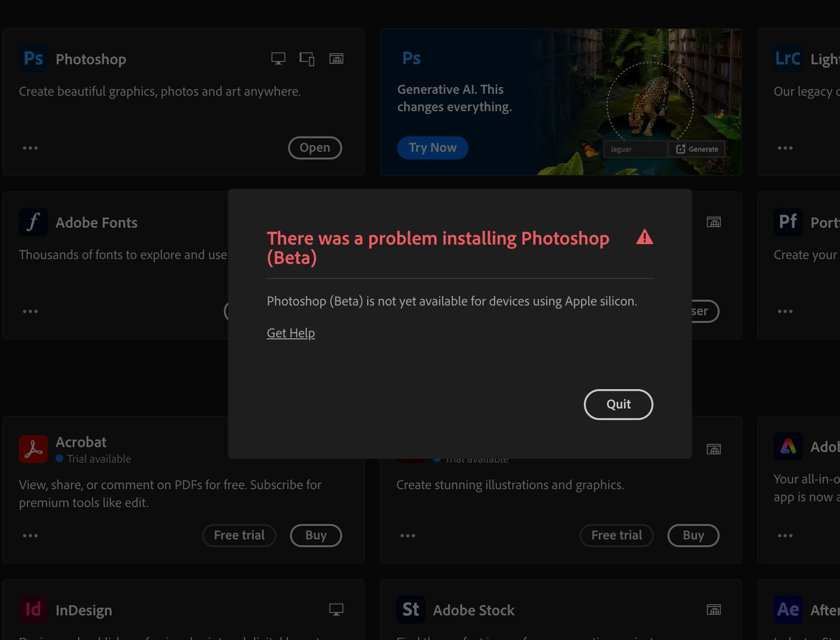Screen dimensions: 840x640
Task: Open the Get Help link
Action: click(290, 333)
